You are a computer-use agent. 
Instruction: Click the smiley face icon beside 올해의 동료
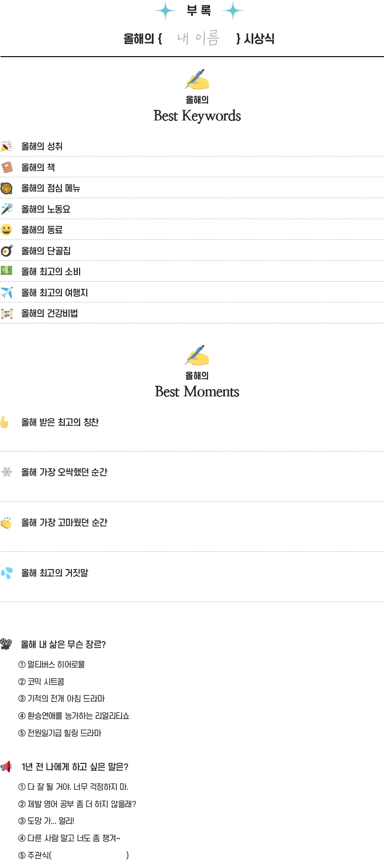pyautogui.click(x=6, y=230)
